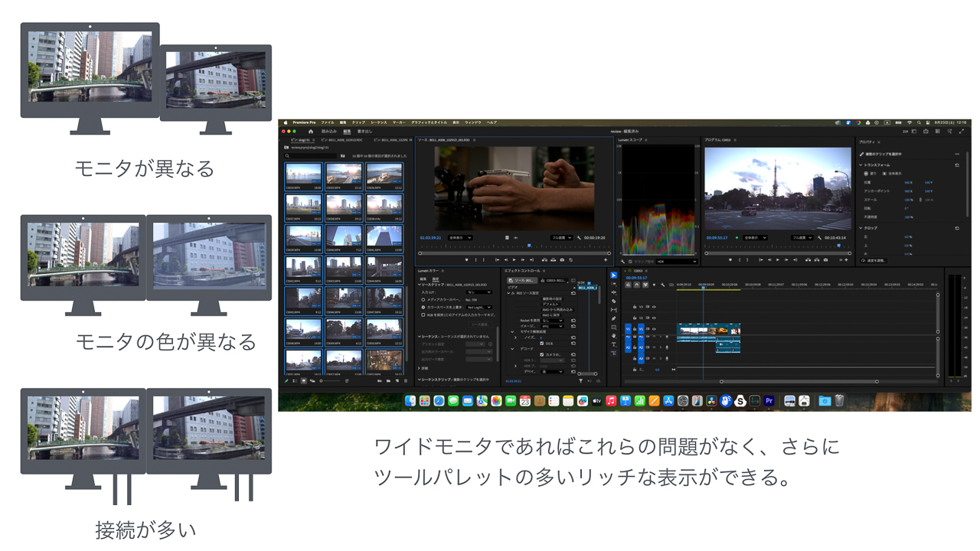Enable the RGBを保持 checkbox in Lumetri settings
The height and width of the screenshot is (551, 980).
(423, 315)
